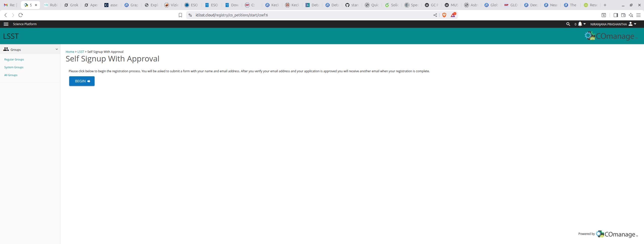Switch to the Grok tab

point(71,5)
